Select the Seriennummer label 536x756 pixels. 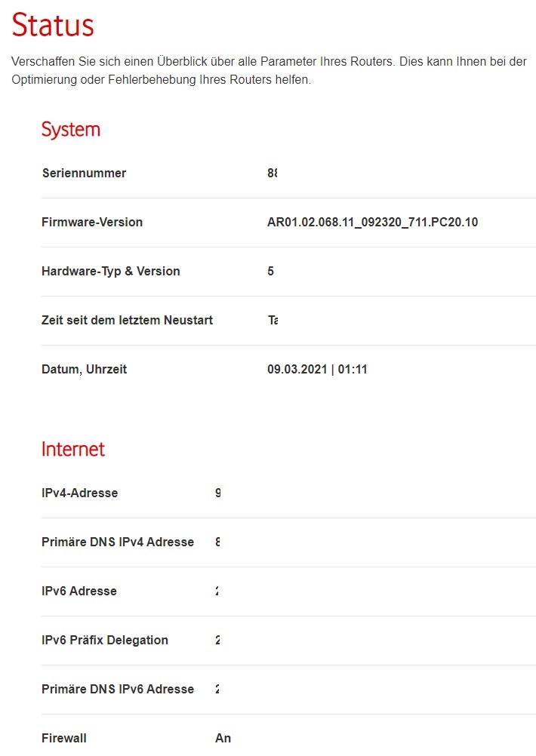[x=84, y=174]
